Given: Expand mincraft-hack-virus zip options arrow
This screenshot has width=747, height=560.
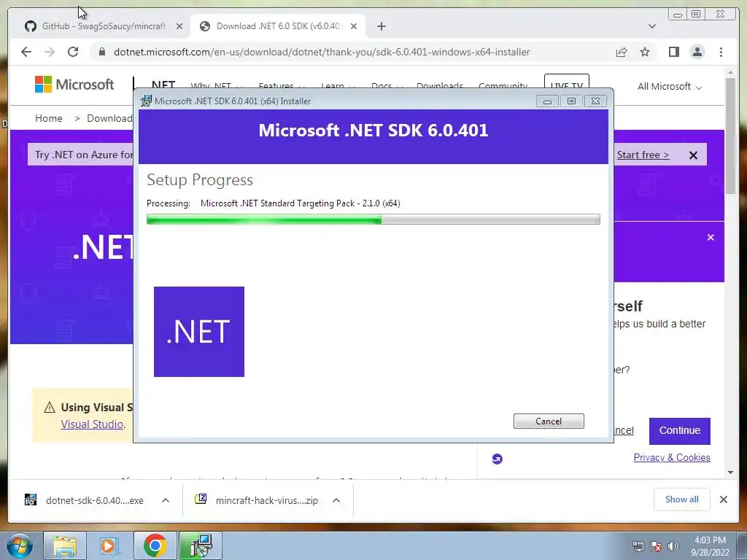Looking at the screenshot, I should (x=336, y=500).
